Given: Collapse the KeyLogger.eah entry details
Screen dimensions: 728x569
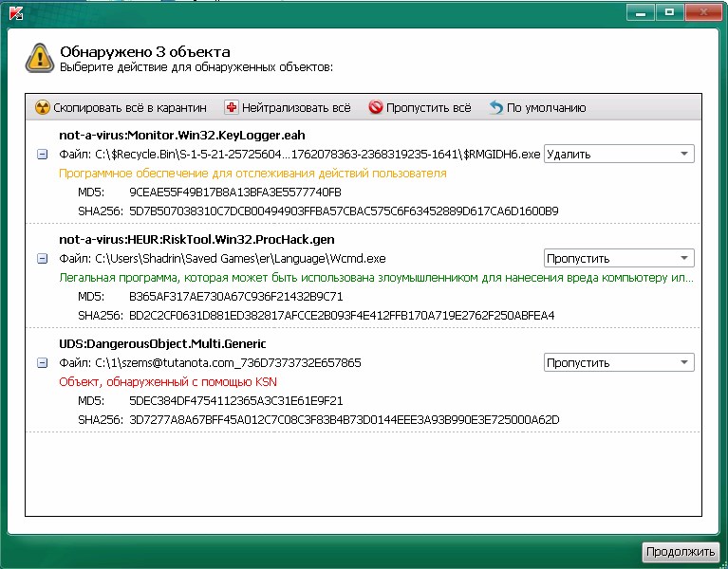Looking at the screenshot, I should [x=42, y=154].
